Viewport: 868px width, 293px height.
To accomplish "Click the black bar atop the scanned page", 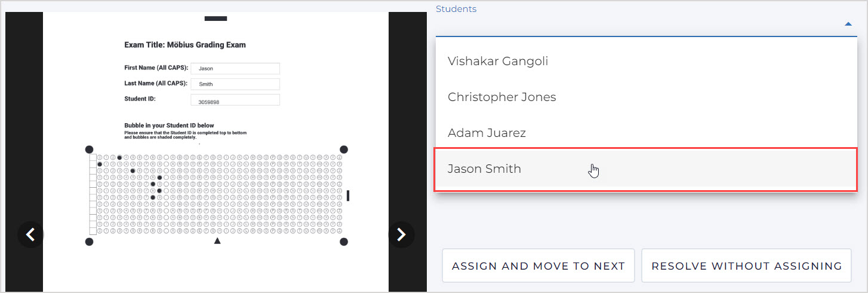I will point(216,19).
